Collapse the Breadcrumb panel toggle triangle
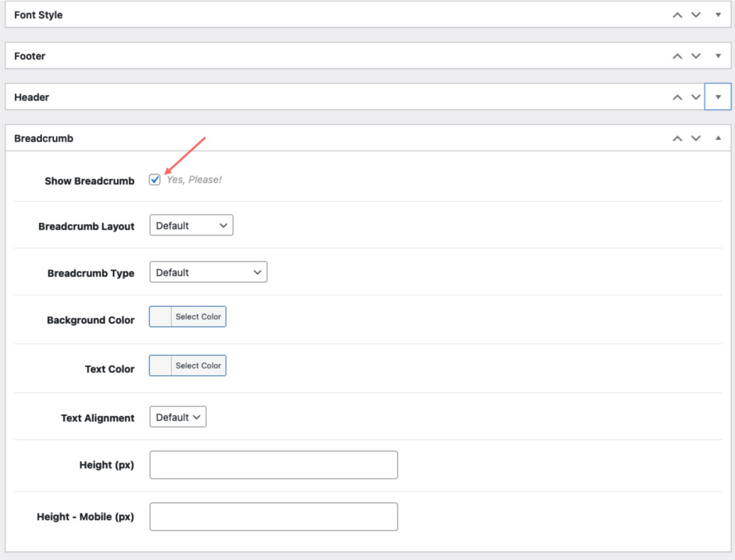This screenshot has height=560, width=735. tap(718, 138)
